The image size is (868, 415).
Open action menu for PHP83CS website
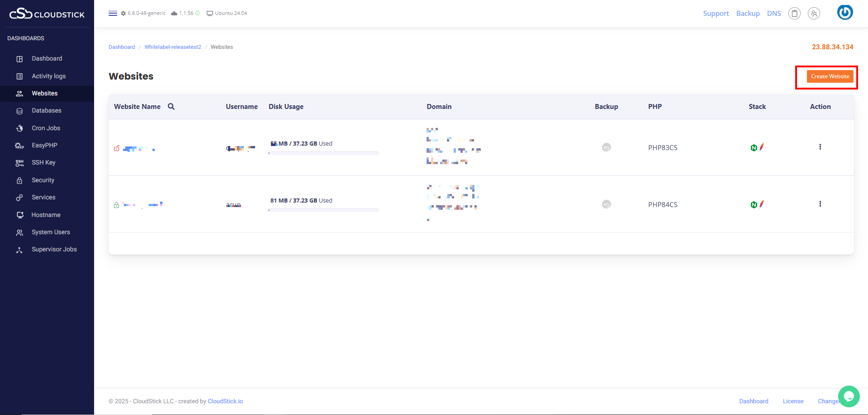pos(820,147)
